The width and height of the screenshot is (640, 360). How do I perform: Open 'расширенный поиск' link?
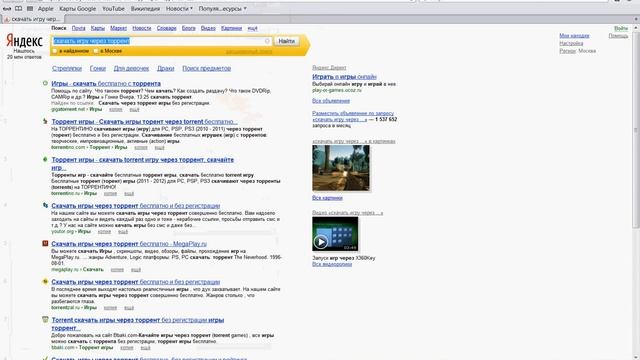pyautogui.click(x=249, y=51)
